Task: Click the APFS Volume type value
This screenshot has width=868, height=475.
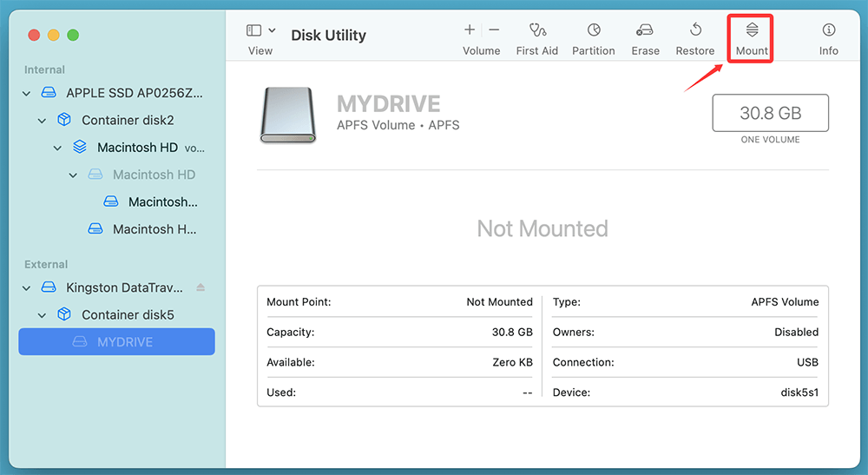Action: [x=785, y=301]
